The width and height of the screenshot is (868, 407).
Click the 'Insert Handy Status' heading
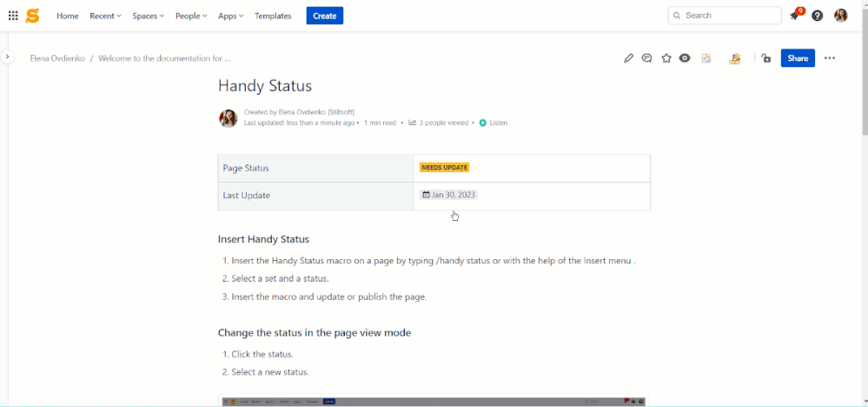(263, 239)
